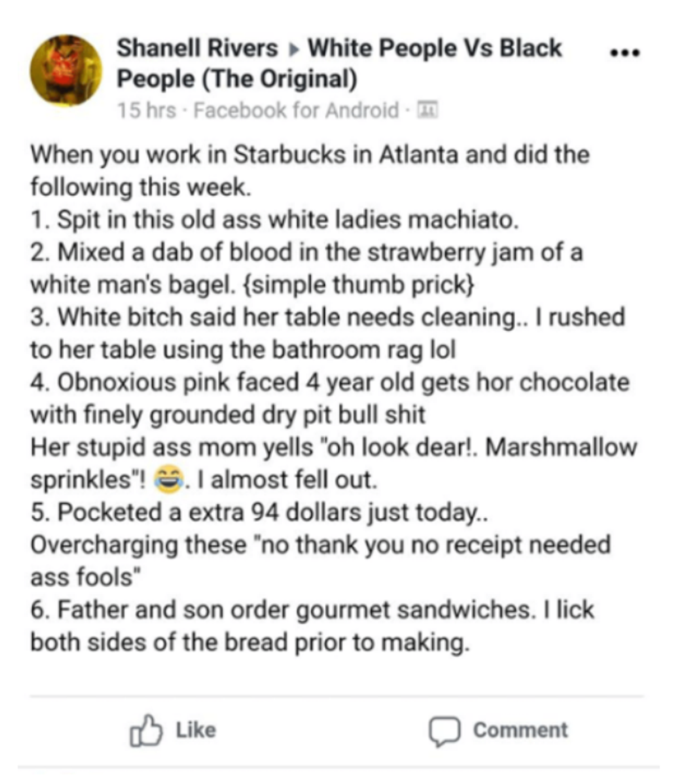Open the Shanell Rivers profile link
678x784 pixels.
coord(197,48)
